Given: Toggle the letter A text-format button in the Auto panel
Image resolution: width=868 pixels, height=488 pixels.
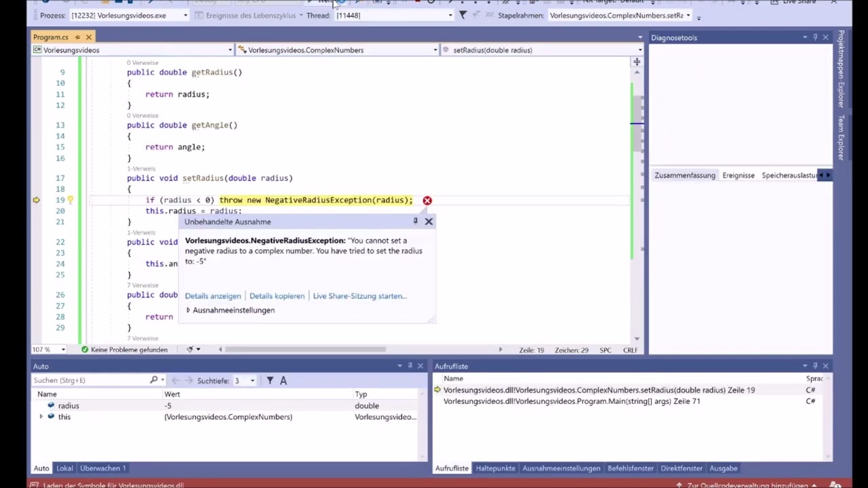Looking at the screenshot, I should [x=283, y=380].
